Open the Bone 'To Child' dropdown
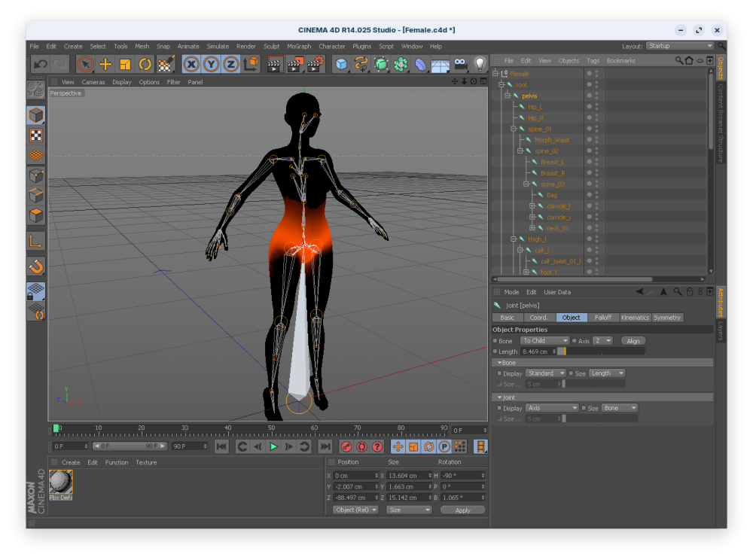 pos(544,340)
